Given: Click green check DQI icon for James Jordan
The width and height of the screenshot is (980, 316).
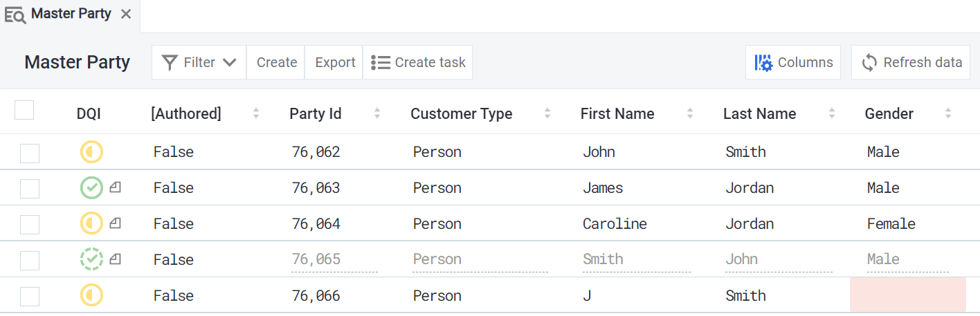Looking at the screenshot, I should (91, 188).
